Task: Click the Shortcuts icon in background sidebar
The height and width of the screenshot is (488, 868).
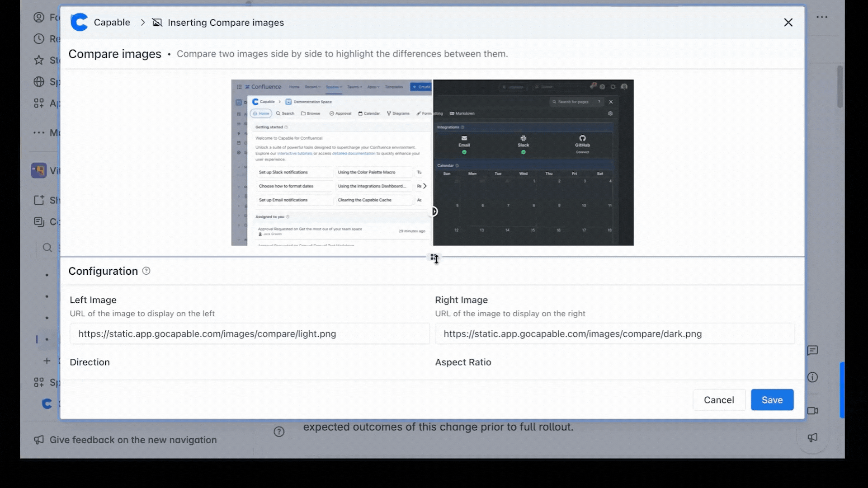Action: [x=39, y=200]
